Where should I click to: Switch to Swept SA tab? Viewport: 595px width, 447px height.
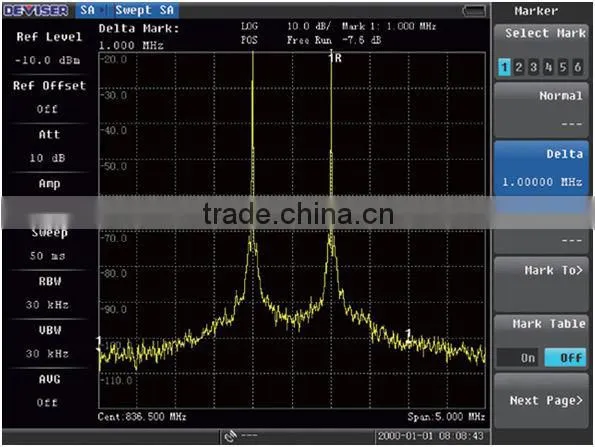[x=145, y=10]
